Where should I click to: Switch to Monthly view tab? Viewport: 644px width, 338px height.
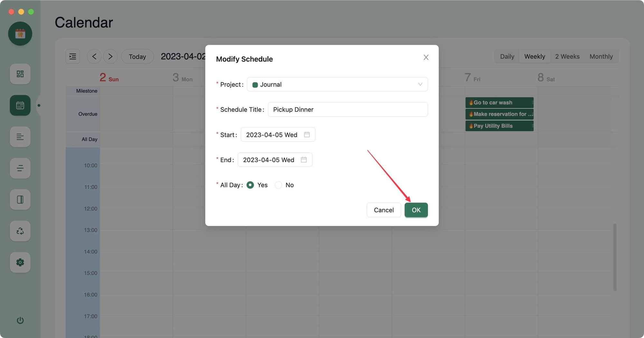coord(601,57)
